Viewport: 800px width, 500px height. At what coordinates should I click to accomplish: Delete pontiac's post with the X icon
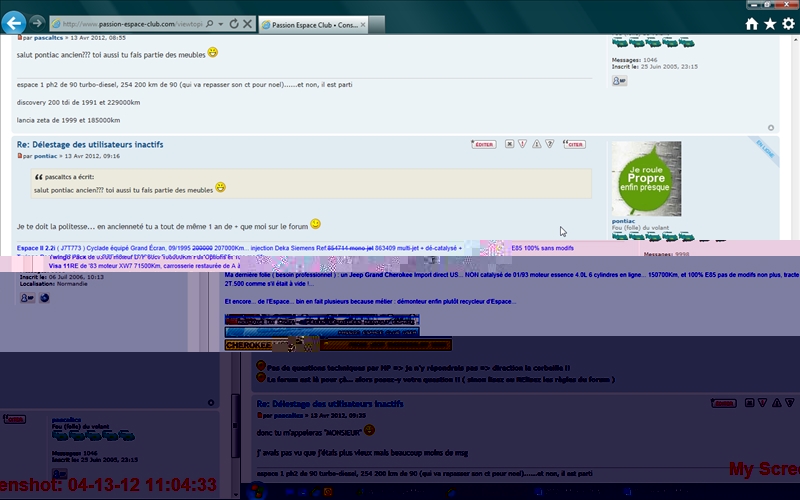pos(509,144)
